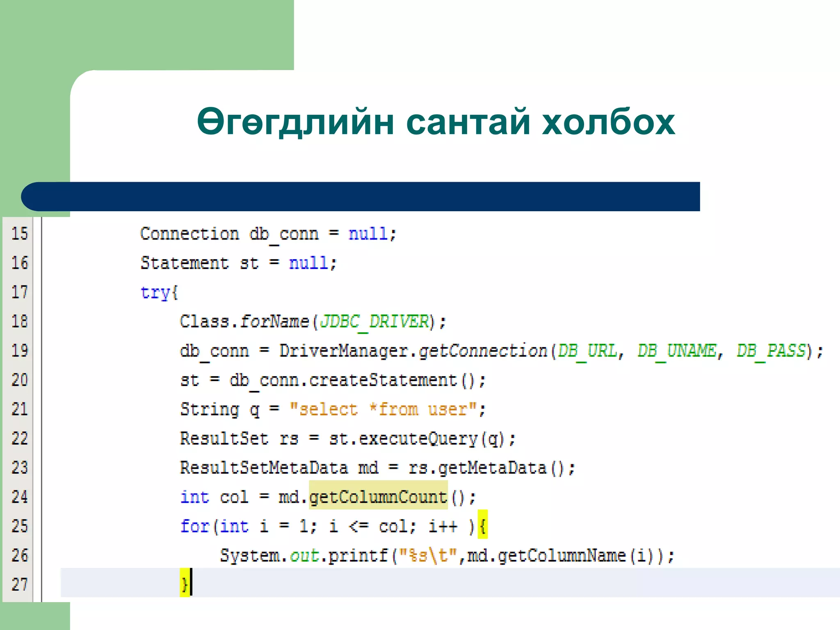Viewport: 840px width, 630px height.
Task: Click line number 26 in the gutter
Action: pyautogui.click(x=20, y=555)
